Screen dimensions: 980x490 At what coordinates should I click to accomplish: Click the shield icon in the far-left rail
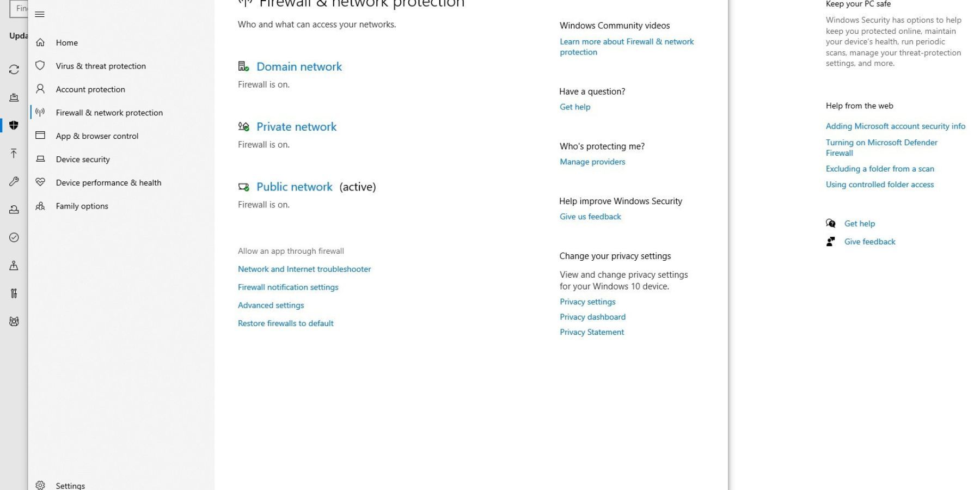(14, 125)
